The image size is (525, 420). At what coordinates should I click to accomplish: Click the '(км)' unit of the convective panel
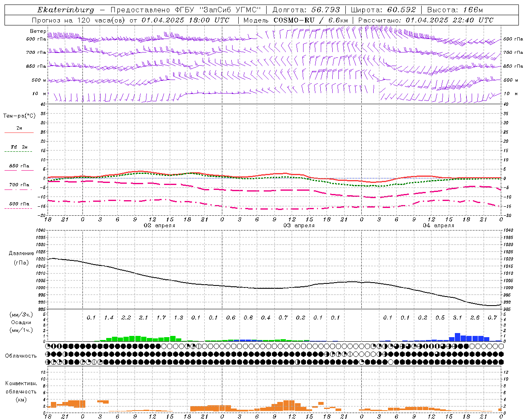[21, 399]
